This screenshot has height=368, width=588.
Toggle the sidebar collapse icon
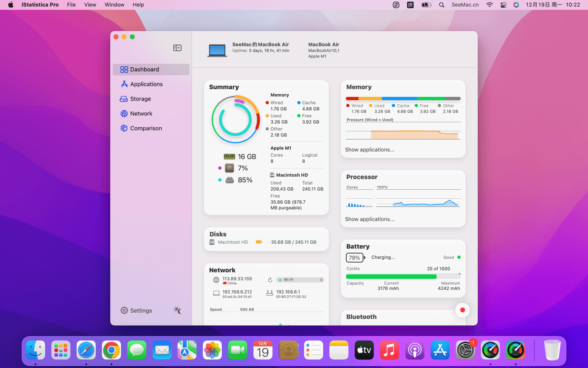point(177,48)
